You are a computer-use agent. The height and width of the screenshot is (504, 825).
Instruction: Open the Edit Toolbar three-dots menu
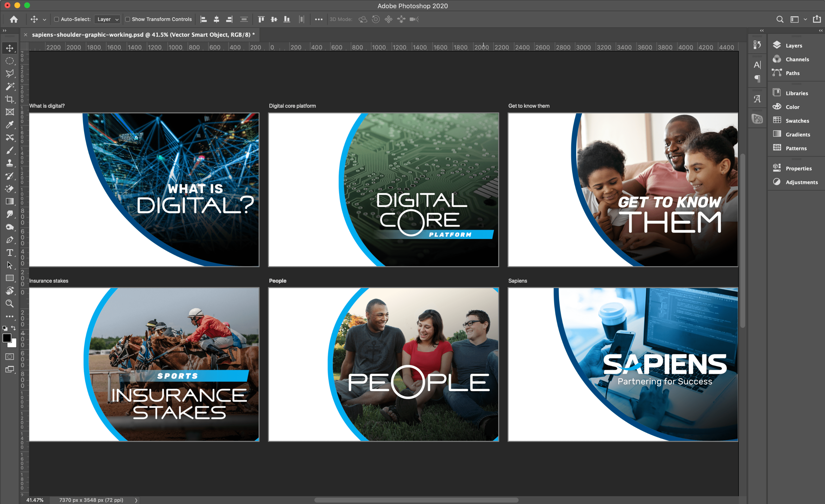coord(10,316)
